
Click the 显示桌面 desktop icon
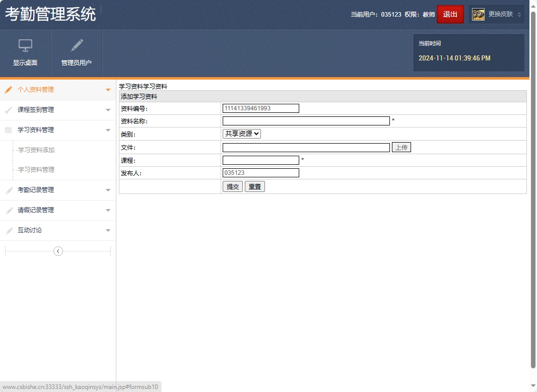pyautogui.click(x=25, y=53)
